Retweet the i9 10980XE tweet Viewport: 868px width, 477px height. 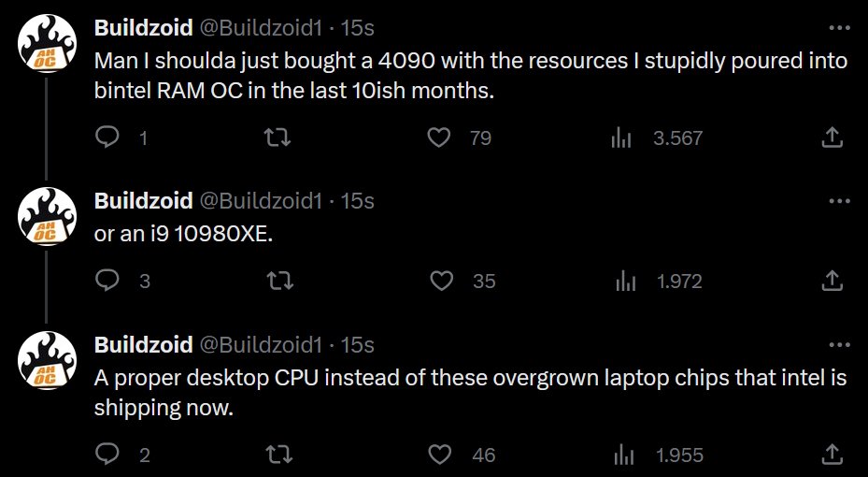280,281
